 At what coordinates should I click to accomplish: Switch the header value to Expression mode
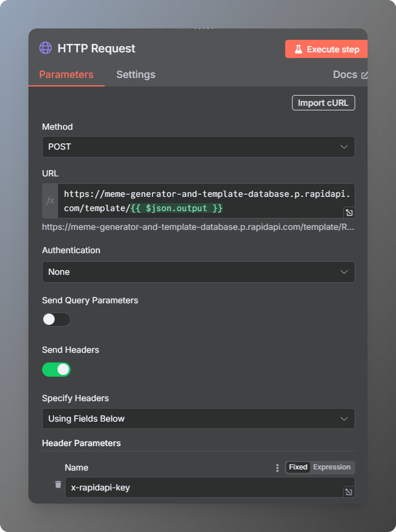click(333, 467)
